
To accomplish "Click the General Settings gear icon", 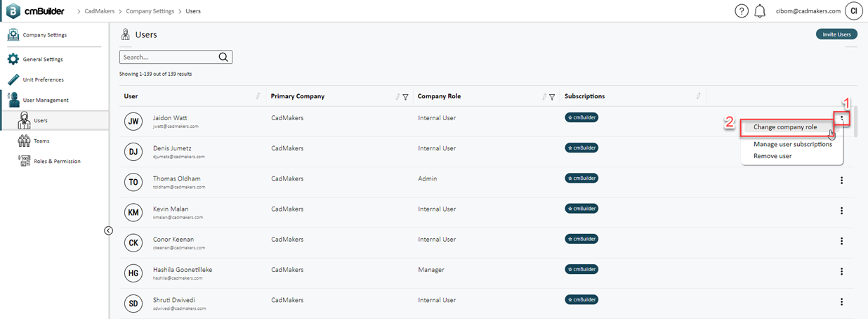I will pyautogui.click(x=13, y=60).
